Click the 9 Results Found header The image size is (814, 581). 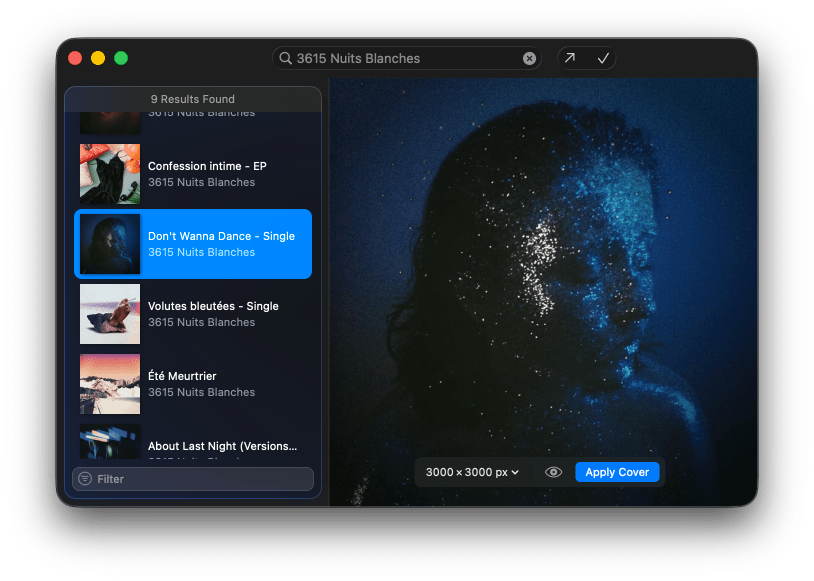click(193, 99)
